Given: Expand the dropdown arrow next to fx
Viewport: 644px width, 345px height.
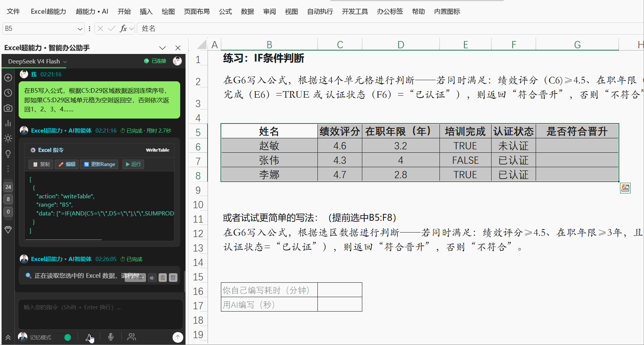Looking at the screenshot, I should point(131,28).
